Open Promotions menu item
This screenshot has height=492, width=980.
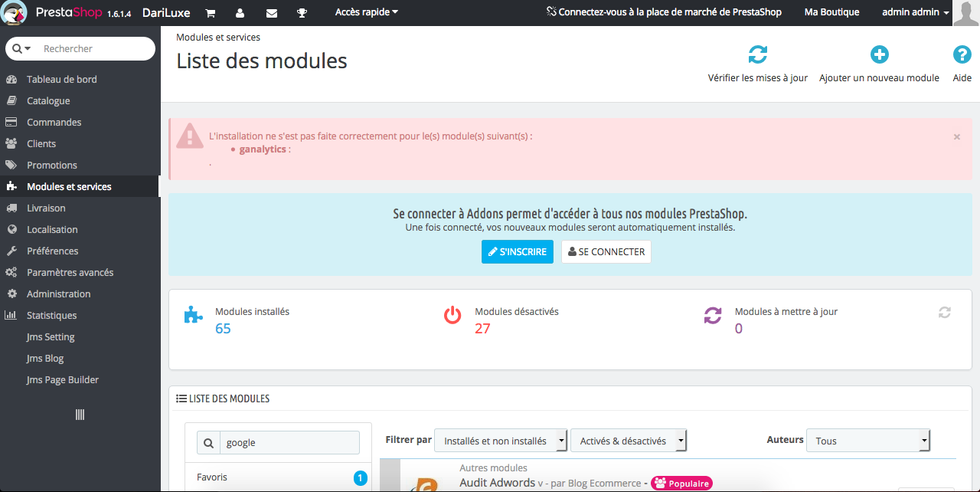coord(52,166)
